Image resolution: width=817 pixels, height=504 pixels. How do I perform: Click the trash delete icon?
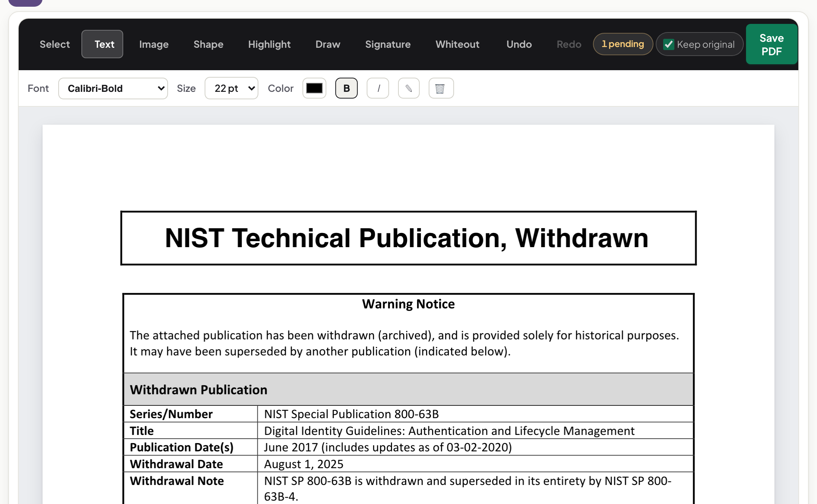pos(441,88)
